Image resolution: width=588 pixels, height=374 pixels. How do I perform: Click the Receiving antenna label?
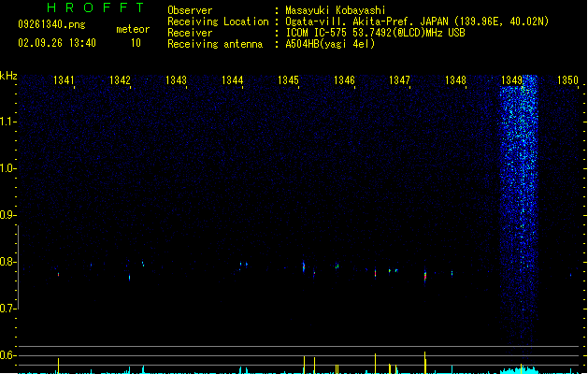(215, 44)
